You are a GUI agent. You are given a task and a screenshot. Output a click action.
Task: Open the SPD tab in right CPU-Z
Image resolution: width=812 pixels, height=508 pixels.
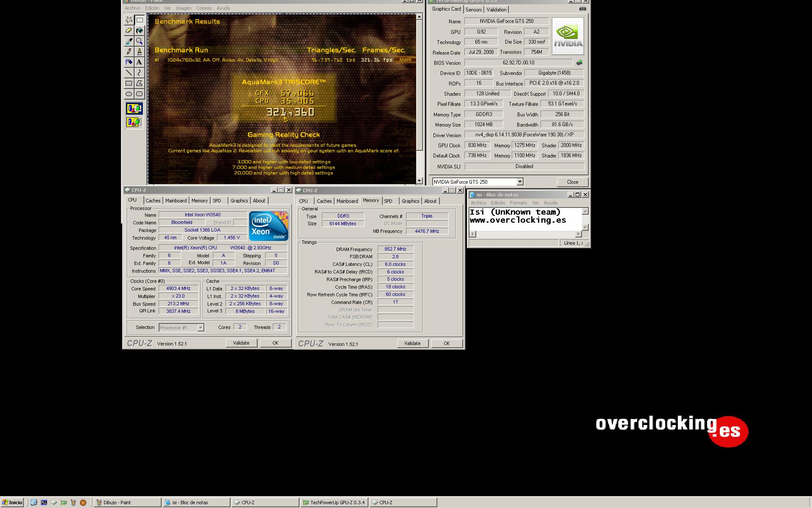pyautogui.click(x=388, y=201)
